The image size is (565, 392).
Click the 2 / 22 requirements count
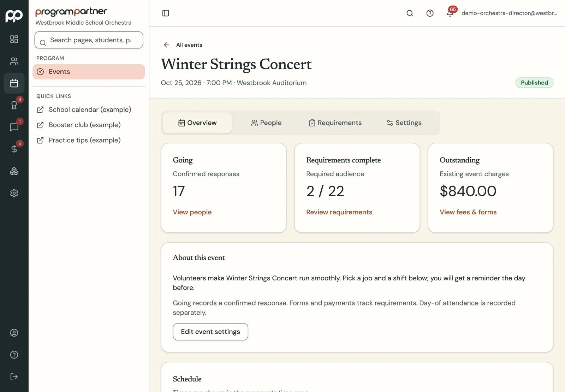[325, 191]
